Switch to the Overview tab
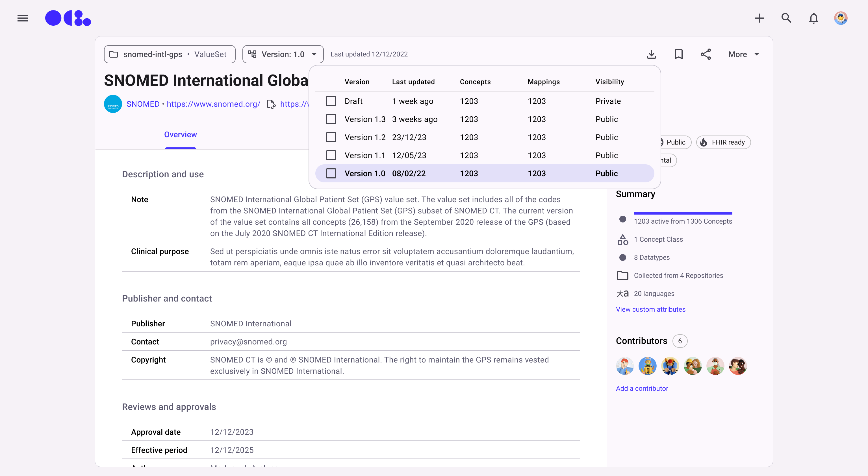Screen dimensions: 868x476 [x=180, y=135]
